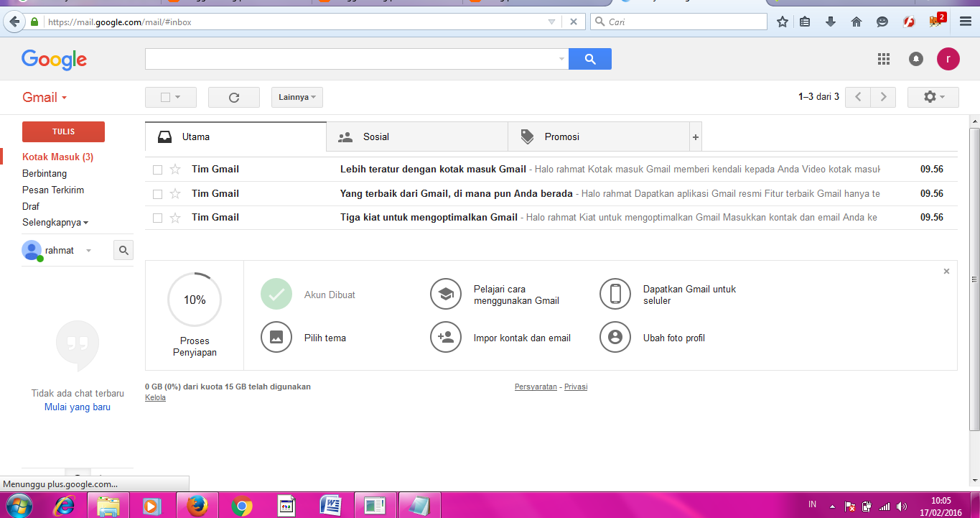Open the Pilih tema option
The image size is (980, 518).
[x=304, y=338]
